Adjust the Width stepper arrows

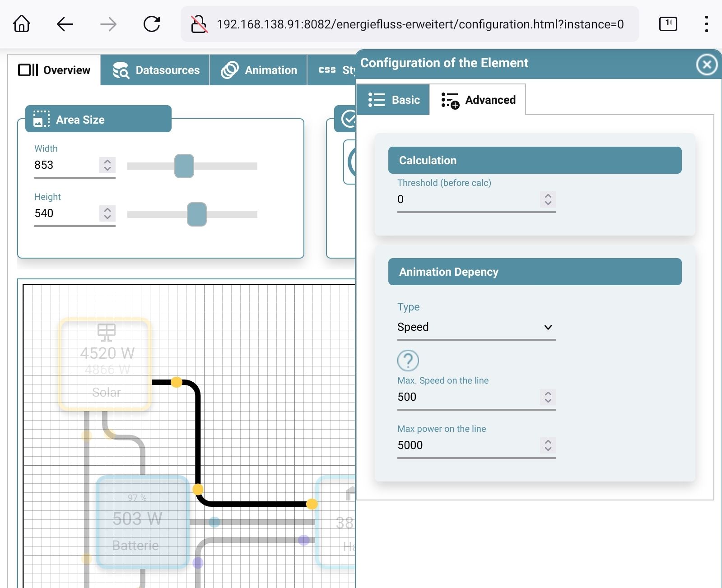(107, 165)
